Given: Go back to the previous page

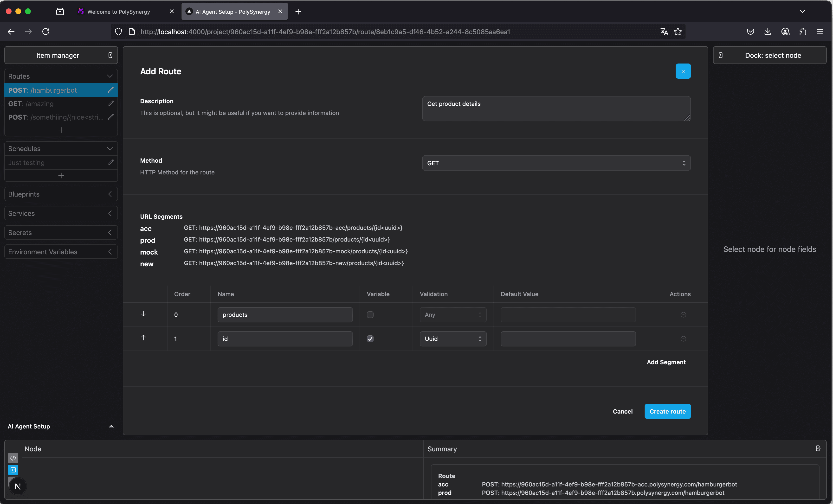Looking at the screenshot, I should [11, 32].
